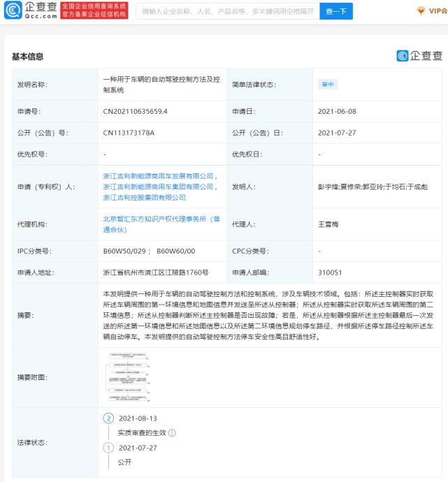The width and height of the screenshot is (448, 482).
Task: Click legal timeline date 2021-07-27
Action: click(138, 448)
